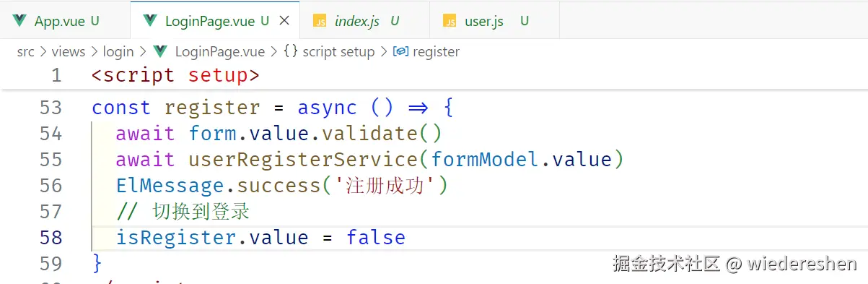Click line number 55 in the gutter
The width and height of the screenshot is (868, 284).
coord(51,160)
